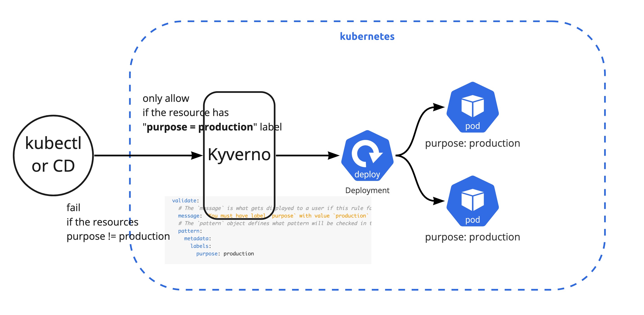Click the upper purpose: production label
644x315 pixels.
pos(472,143)
